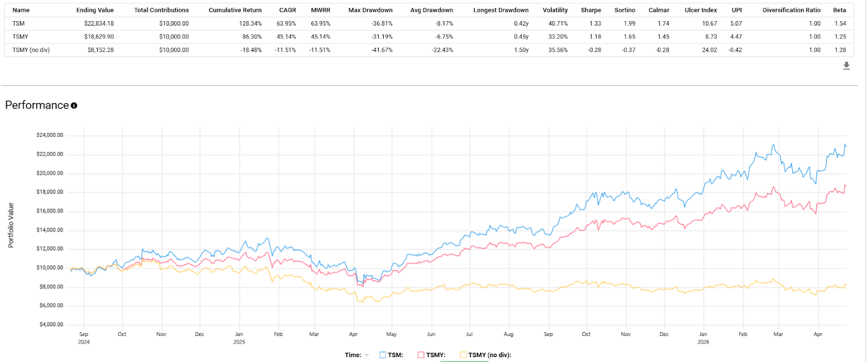Click the 86.30% cumulative return cell

coord(252,37)
